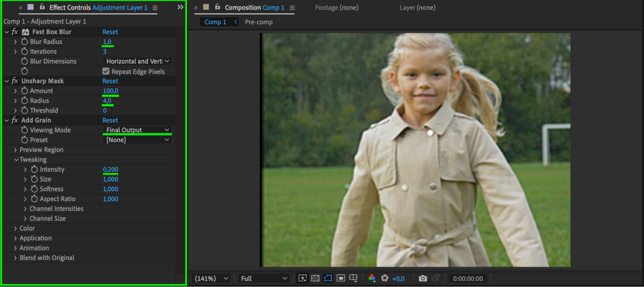Select the Pre-comp breadcrumb tab
Image resolution: width=644 pixels, height=287 pixels.
pos(258,22)
